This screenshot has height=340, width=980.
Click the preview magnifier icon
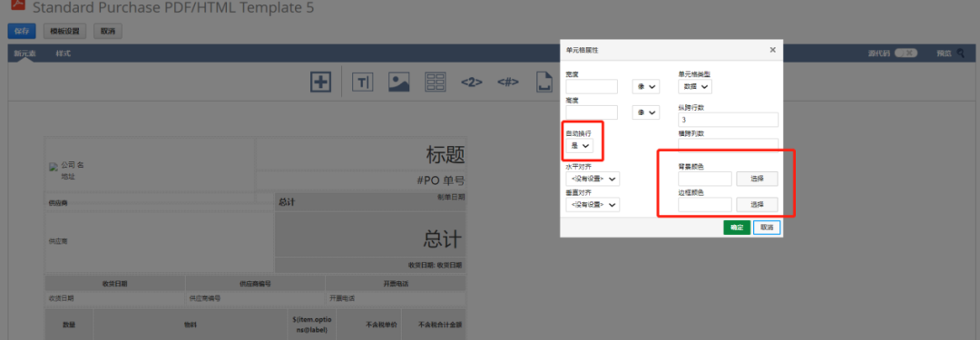[x=961, y=53]
